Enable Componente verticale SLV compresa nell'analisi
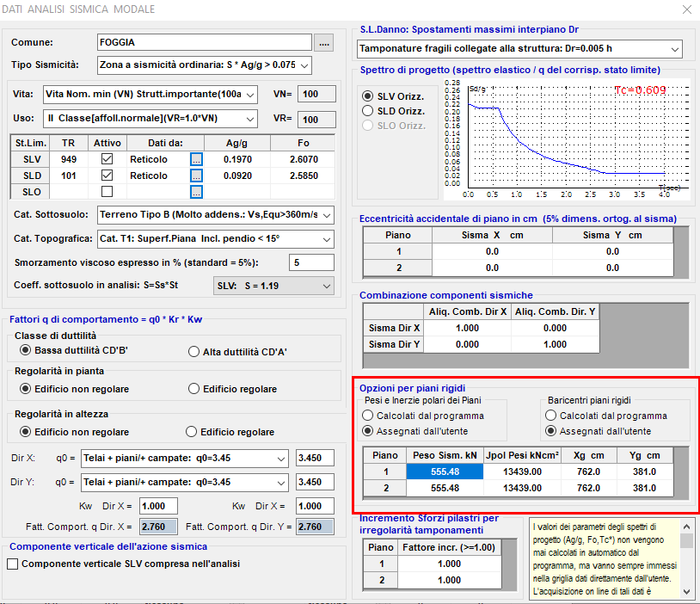 point(13,564)
